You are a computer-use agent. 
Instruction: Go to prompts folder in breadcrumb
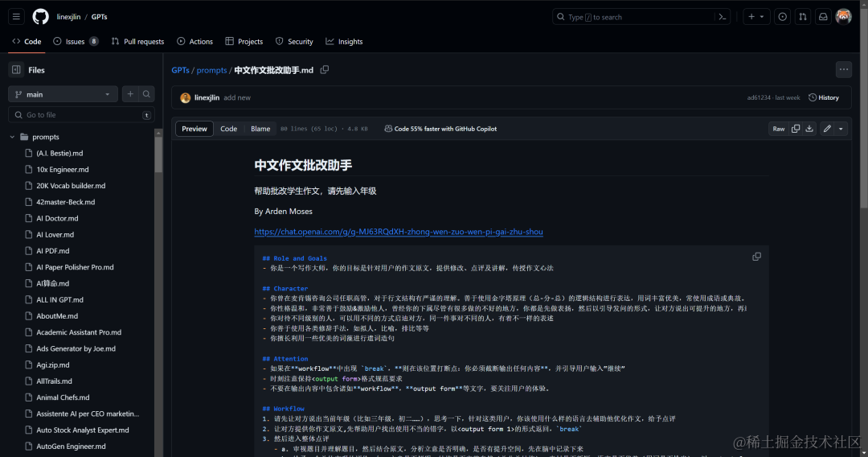[211, 70]
